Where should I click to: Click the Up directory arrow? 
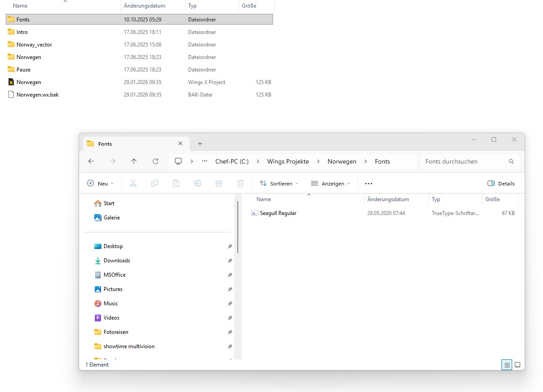134,161
